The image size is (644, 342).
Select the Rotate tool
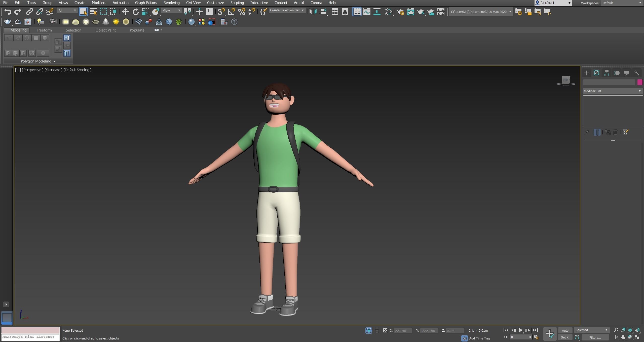click(135, 12)
